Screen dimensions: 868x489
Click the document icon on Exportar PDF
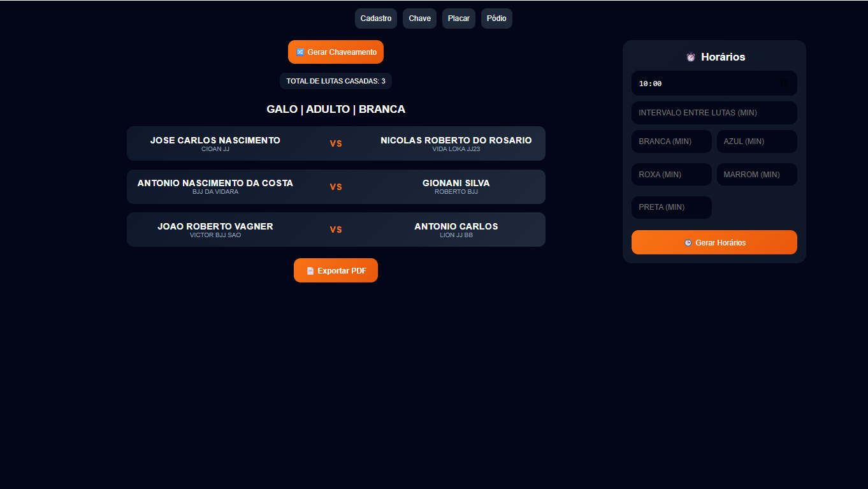[310, 271]
